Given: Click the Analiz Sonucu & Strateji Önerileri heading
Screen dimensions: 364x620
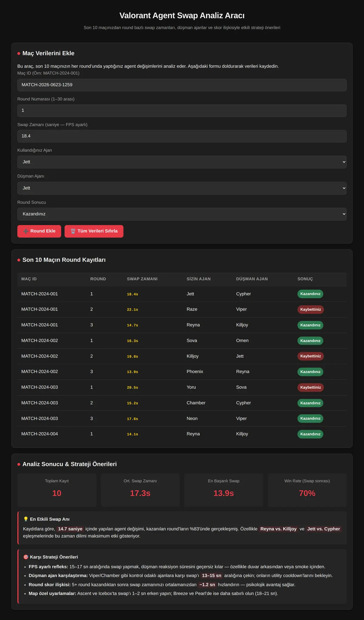Looking at the screenshot, I should [69, 464].
